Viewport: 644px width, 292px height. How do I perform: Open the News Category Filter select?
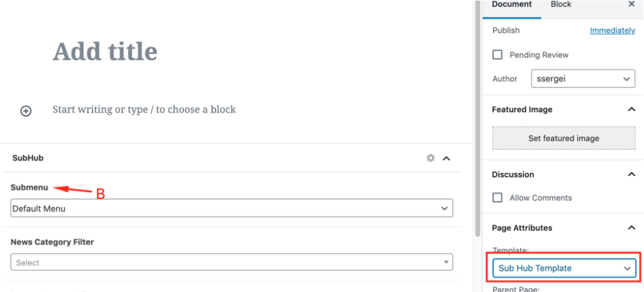231,262
